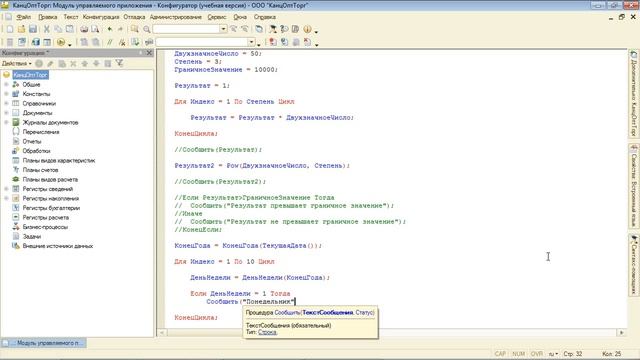Image resolution: width=640 pixels, height=360 pixels.
Task: Click the horizontal scrollbar right arrow in the editor
Action: pos(621,333)
